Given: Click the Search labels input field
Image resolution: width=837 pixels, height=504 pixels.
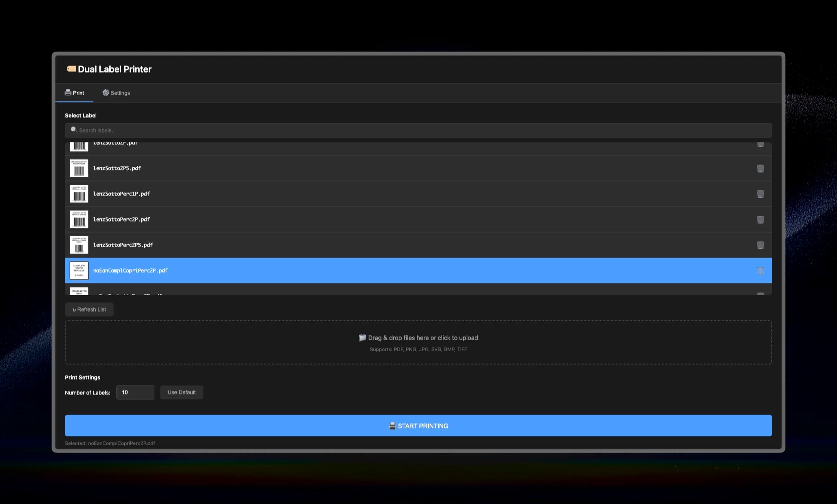Looking at the screenshot, I should tap(418, 130).
